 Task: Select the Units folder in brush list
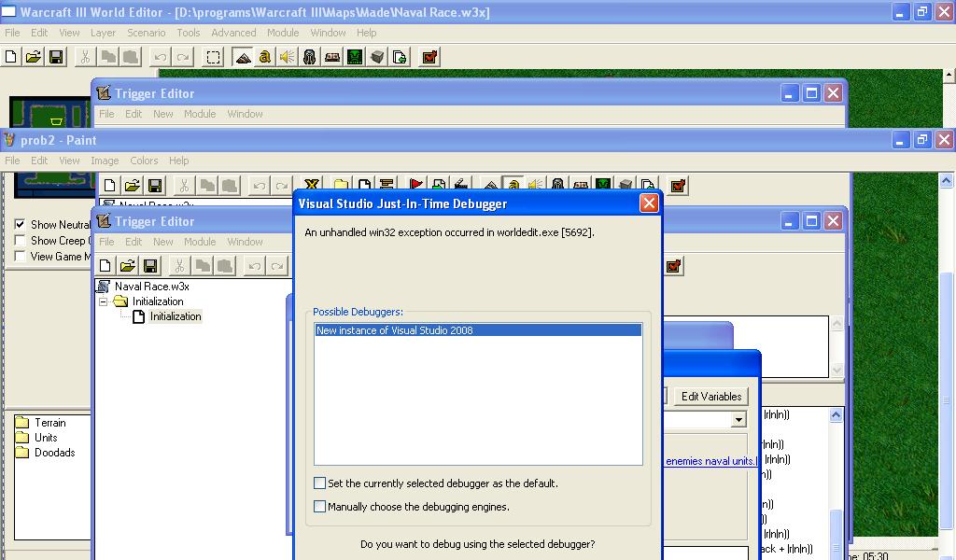(46, 438)
